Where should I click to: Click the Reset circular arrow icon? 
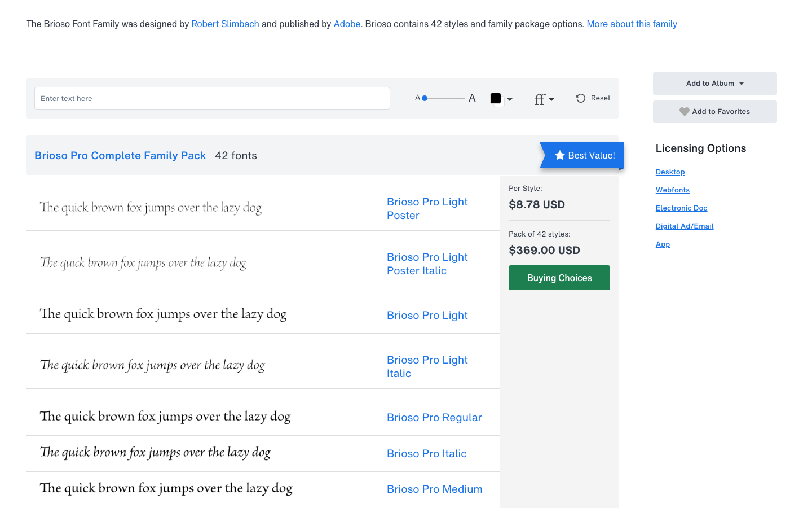(580, 98)
